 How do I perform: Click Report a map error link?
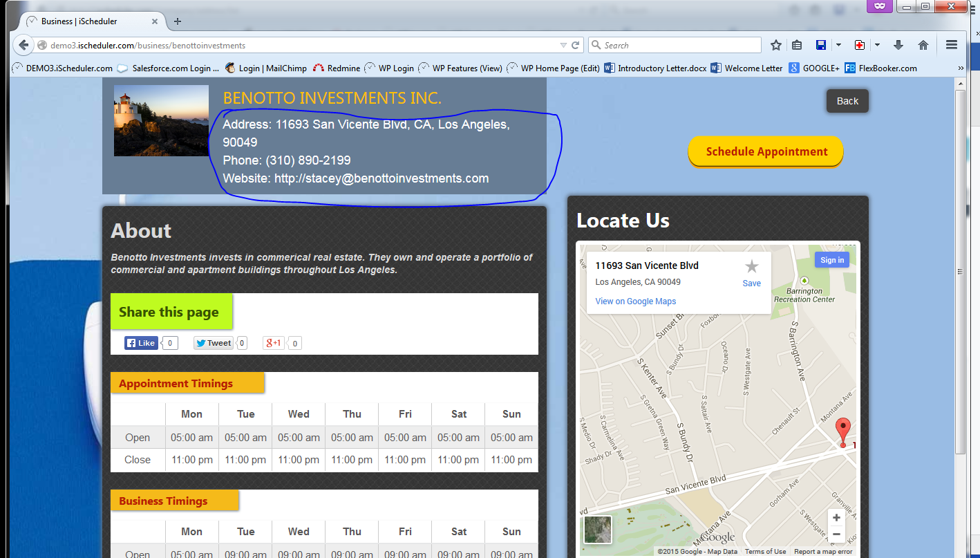[x=823, y=552]
